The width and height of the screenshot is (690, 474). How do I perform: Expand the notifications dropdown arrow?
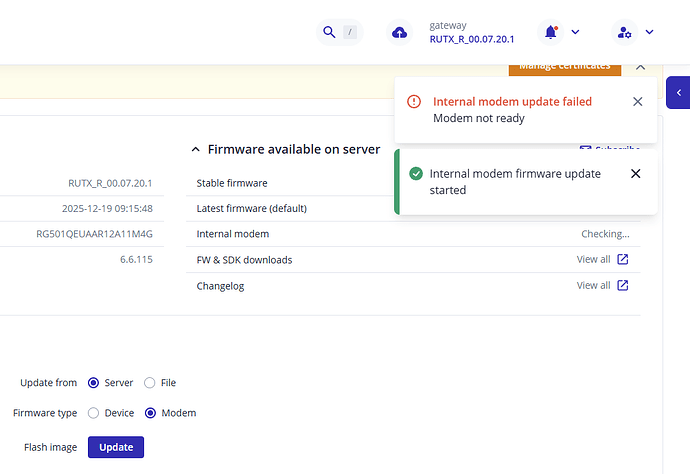[575, 33]
